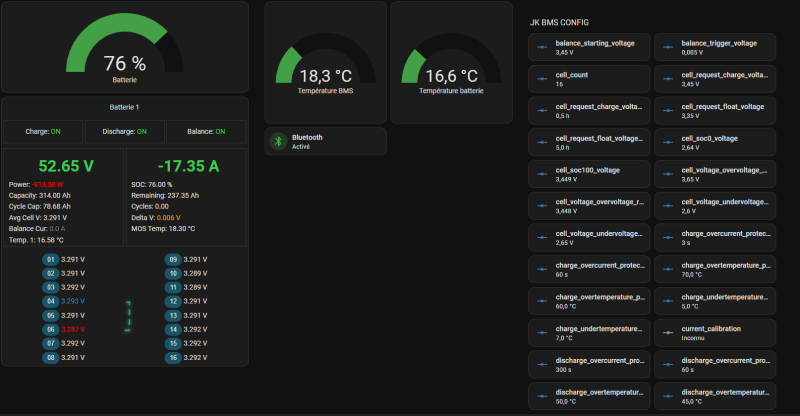Click icon of charge_overtemperature tile showing 60,0 °C
The height and width of the screenshot is (416, 800).
(x=542, y=301)
